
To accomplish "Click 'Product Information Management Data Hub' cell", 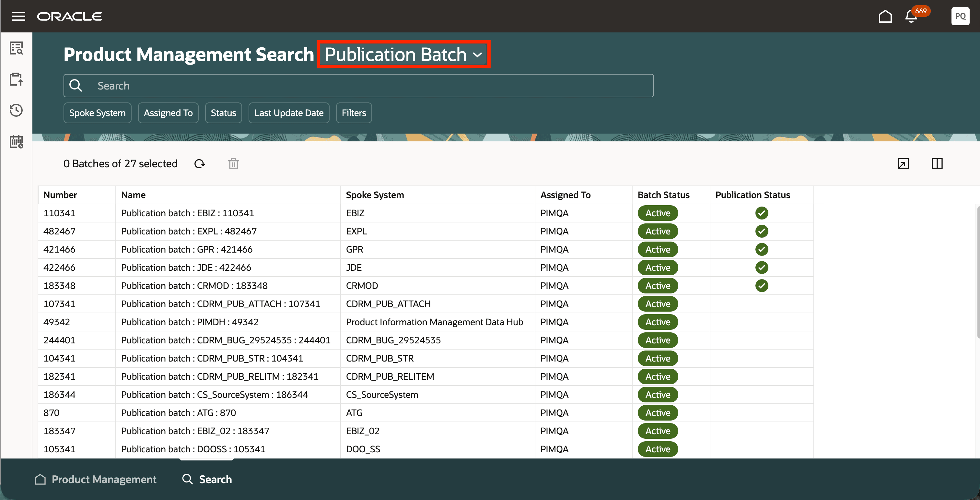I will [x=435, y=322].
